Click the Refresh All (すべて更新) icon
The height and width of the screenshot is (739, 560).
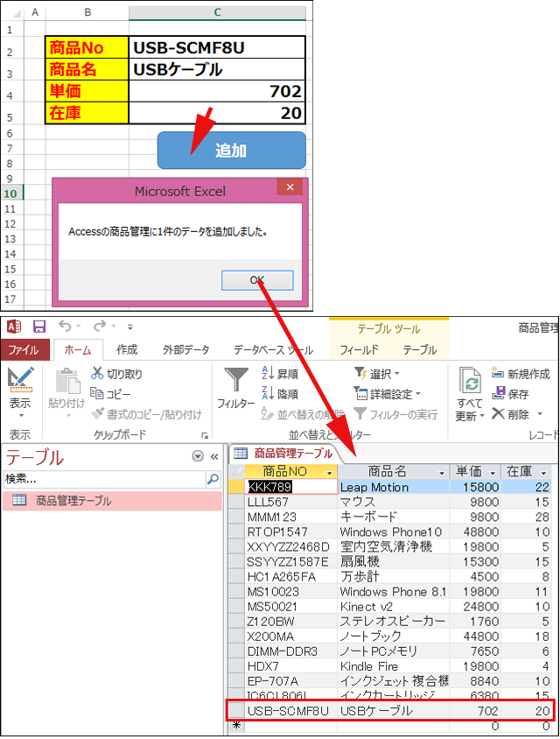click(470, 384)
